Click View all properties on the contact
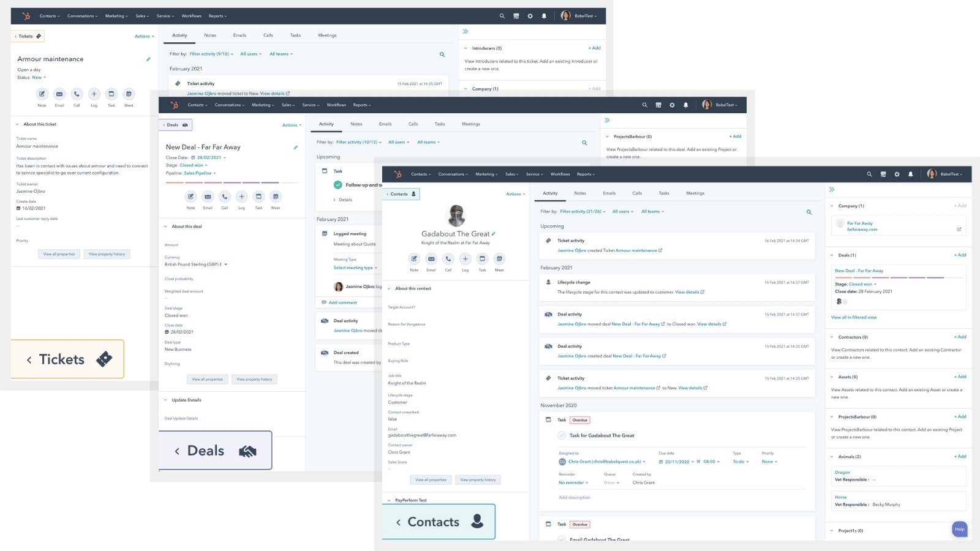 [x=431, y=479]
